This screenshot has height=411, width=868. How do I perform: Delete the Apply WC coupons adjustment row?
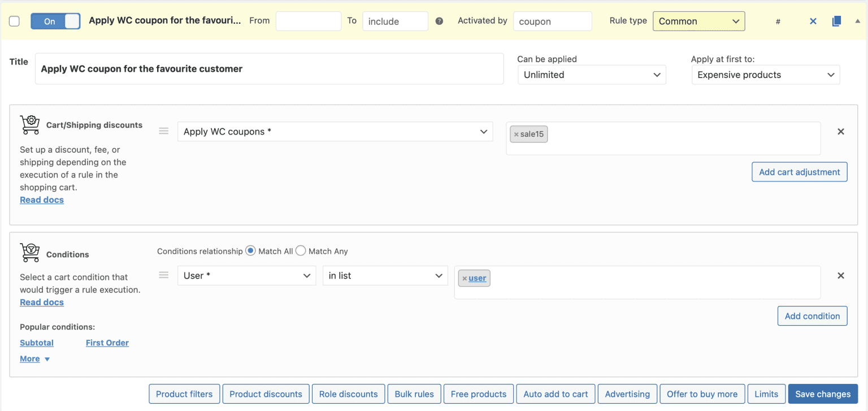(841, 132)
